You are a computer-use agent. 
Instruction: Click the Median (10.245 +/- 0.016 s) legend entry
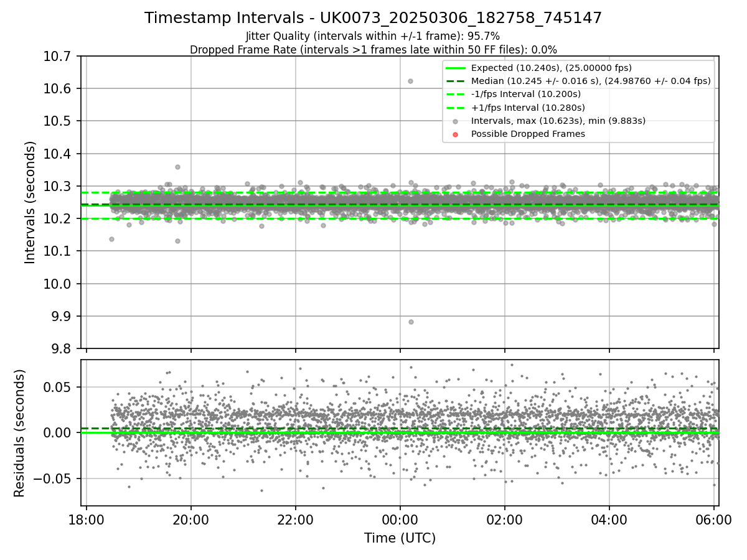pyautogui.click(x=590, y=81)
